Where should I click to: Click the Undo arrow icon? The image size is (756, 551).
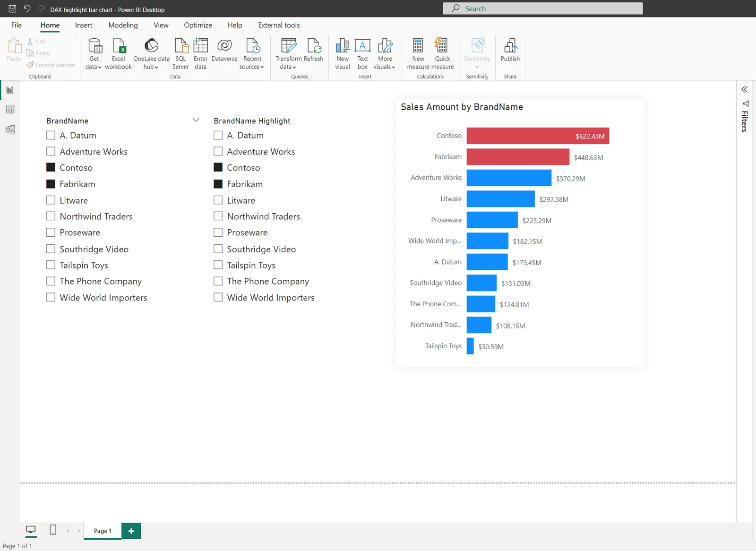click(x=27, y=9)
